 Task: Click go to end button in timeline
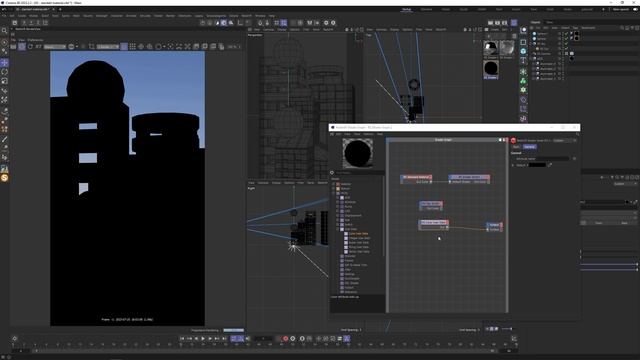point(224,338)
